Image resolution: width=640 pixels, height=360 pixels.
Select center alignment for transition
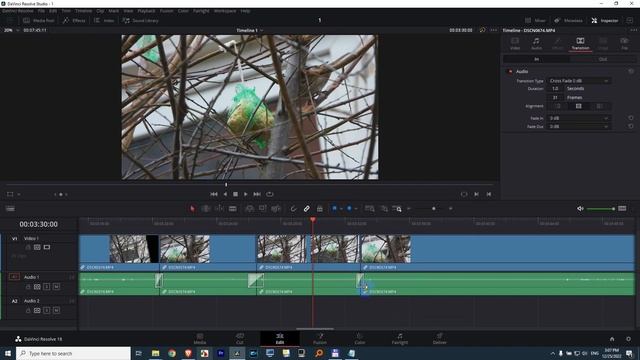[x=578, y=106]
